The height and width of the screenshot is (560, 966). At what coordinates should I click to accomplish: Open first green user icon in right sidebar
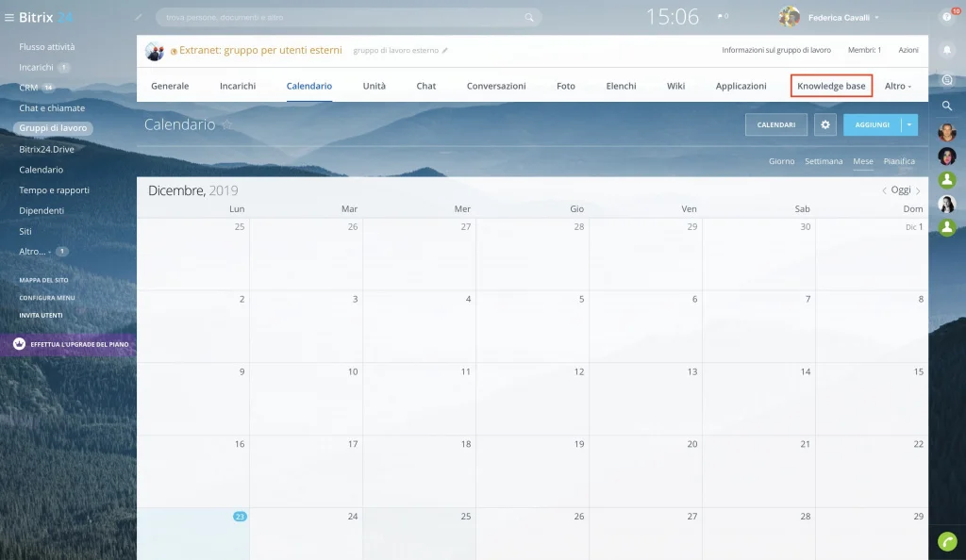click(947, 180)
